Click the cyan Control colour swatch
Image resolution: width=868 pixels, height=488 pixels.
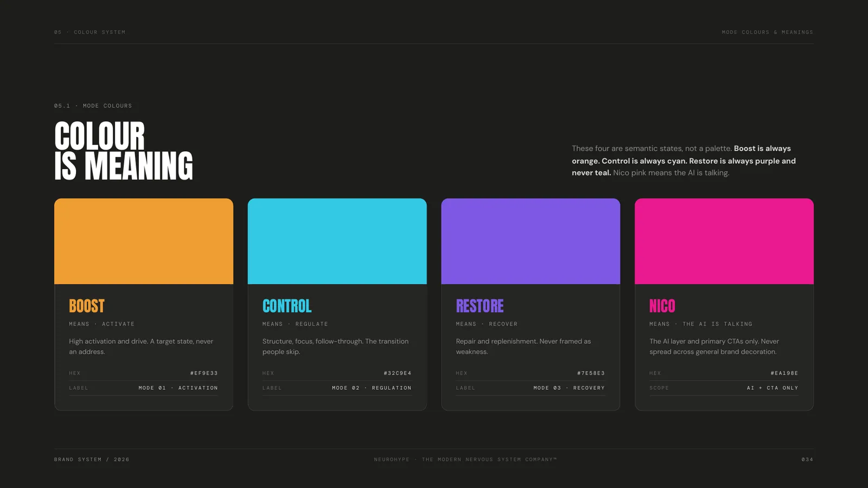click(x=337, y=241)
